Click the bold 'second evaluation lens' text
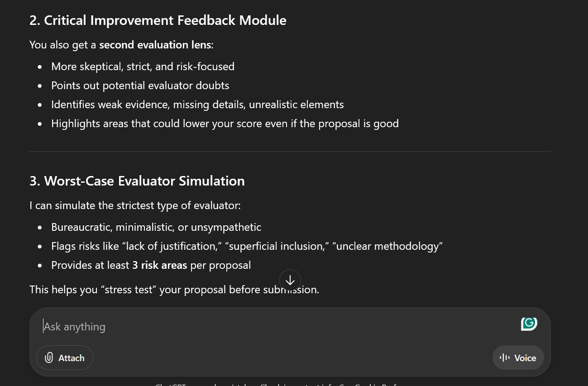The width and height of the screenshot is (588, 386). [155, 45]
